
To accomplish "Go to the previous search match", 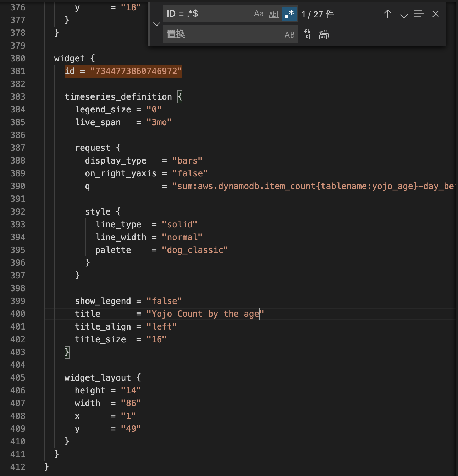I will click(387, 14).
